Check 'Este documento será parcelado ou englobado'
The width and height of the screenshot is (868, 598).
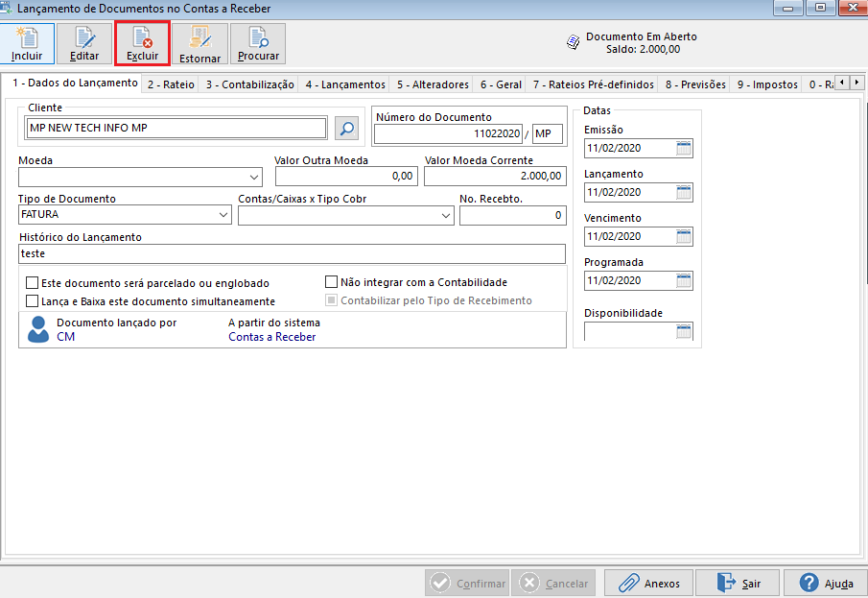(32, 283)
